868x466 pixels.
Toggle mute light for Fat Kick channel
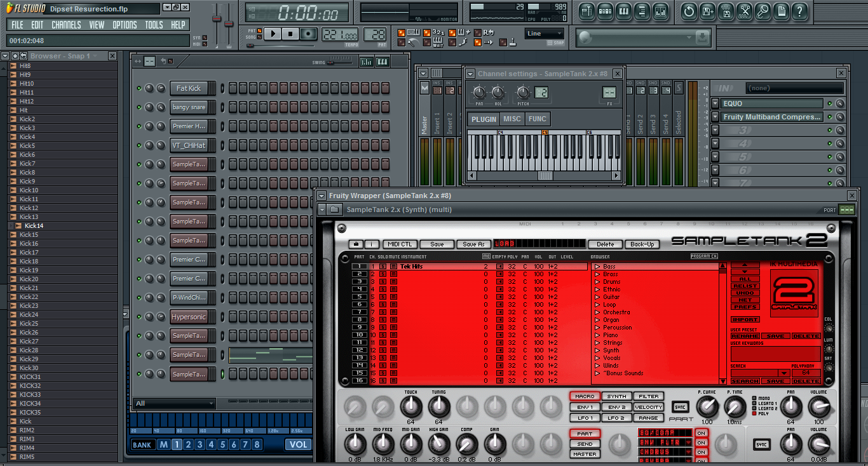(x=139, y=88)
